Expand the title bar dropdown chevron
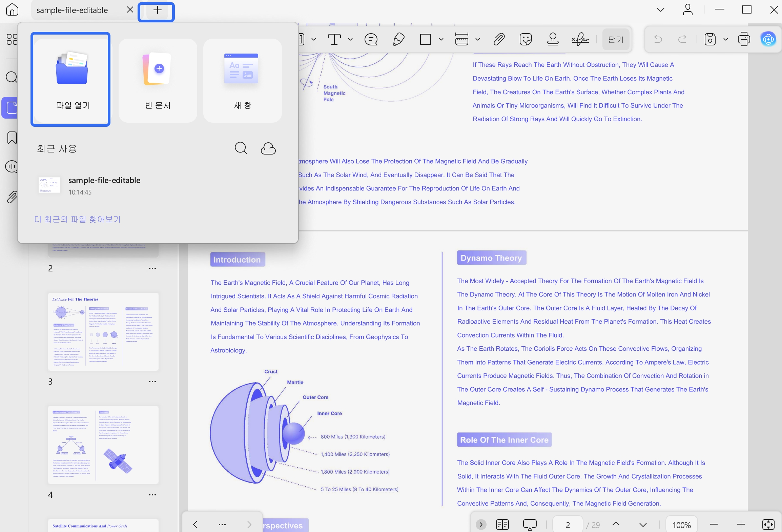 click(661, 10)
